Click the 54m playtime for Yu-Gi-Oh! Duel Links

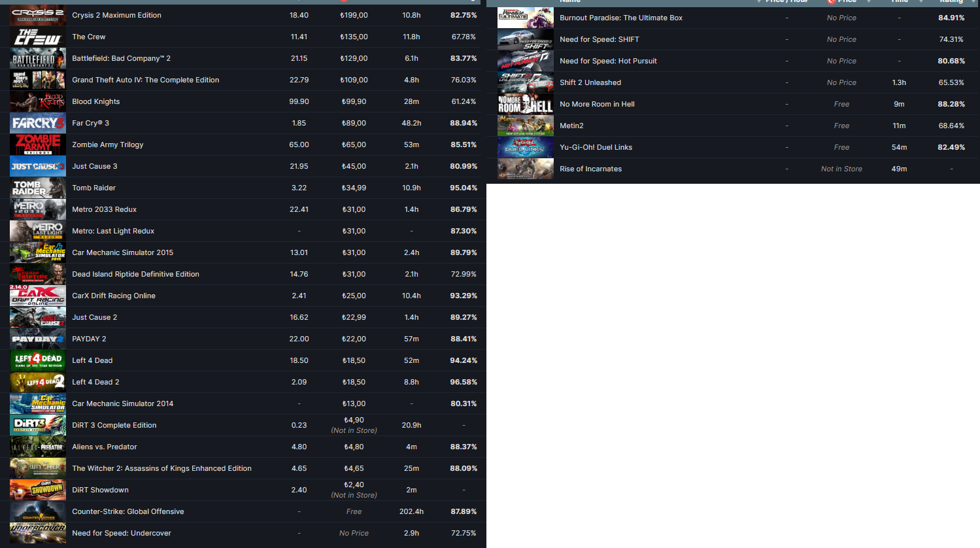coord(899,147)
